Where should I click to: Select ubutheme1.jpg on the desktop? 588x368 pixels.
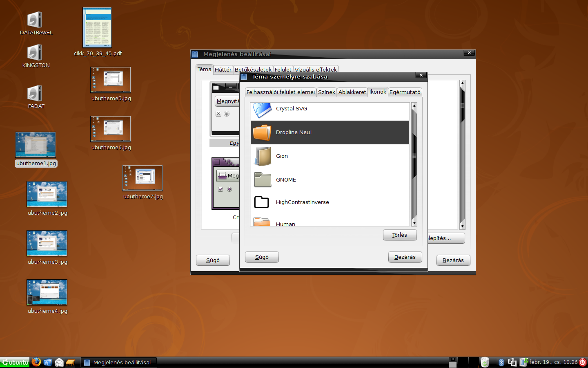pos(36,145)
